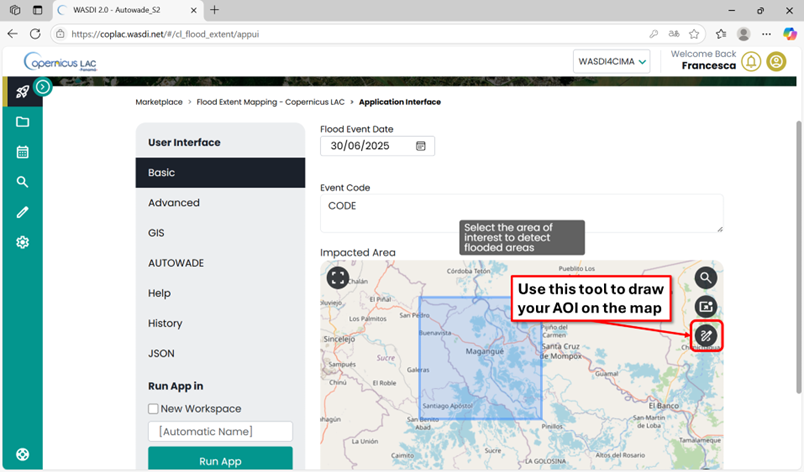
Task: Open the browser favorites list icon
Action: click(x=721, y=34)
